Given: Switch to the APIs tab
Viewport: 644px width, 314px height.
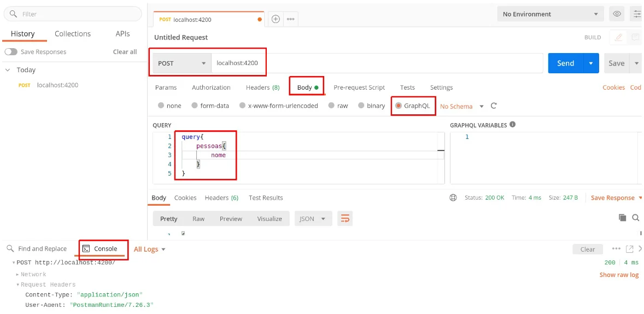Looking at the screenshot, I should [x=123, y=34].
